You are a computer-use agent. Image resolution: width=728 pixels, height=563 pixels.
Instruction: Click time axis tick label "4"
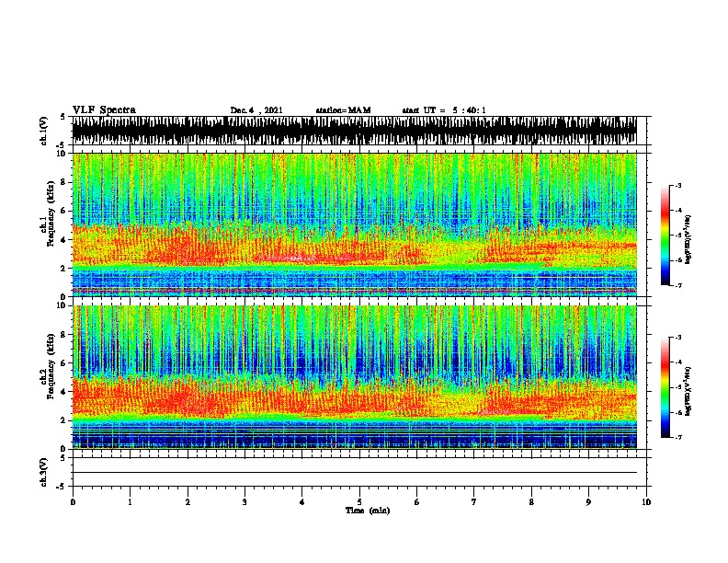point(302,502)
